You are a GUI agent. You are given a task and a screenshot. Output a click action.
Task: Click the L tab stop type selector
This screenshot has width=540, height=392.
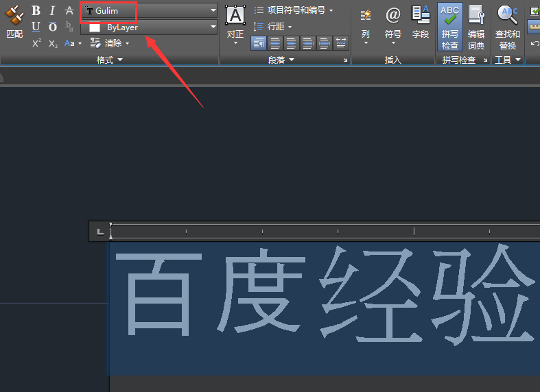tap(100, 232)
